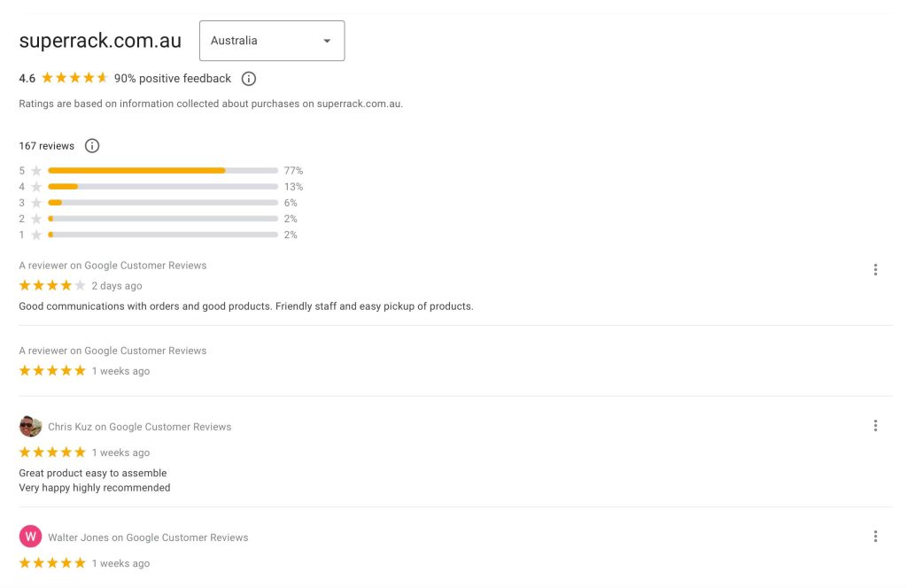Open the three-dot menu on Walter Jones's review

tap(875, 536)
